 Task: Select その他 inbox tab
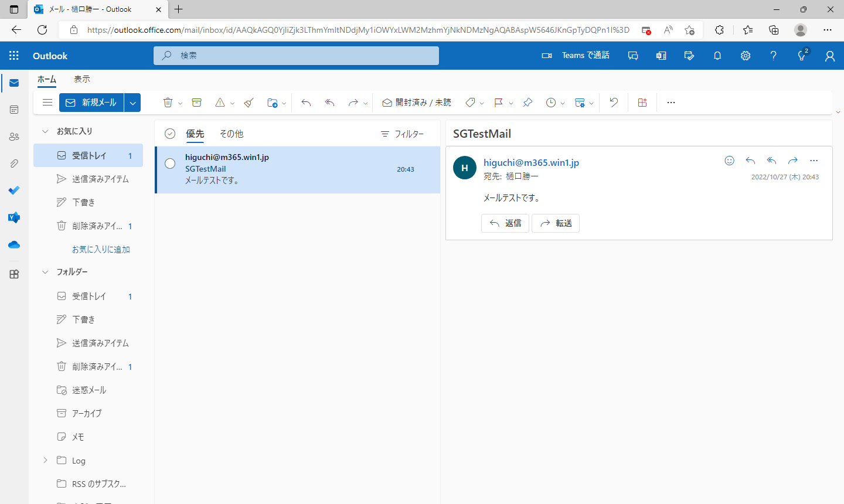point(232,134)
